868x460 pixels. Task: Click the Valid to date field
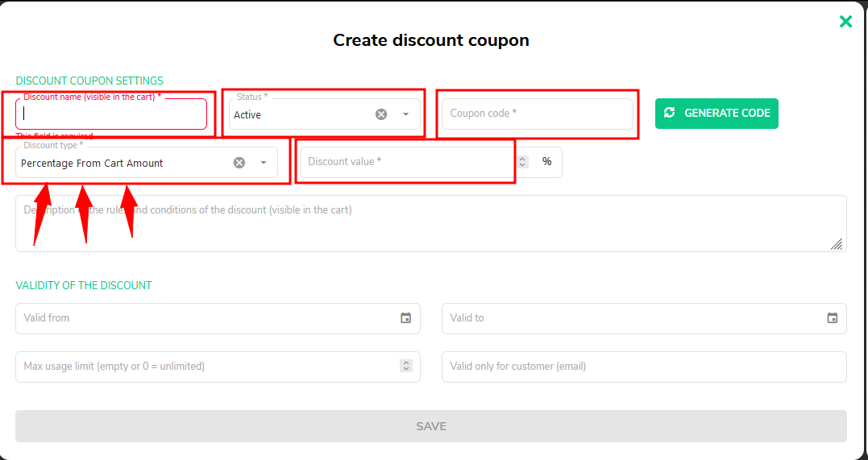[644, 318]
